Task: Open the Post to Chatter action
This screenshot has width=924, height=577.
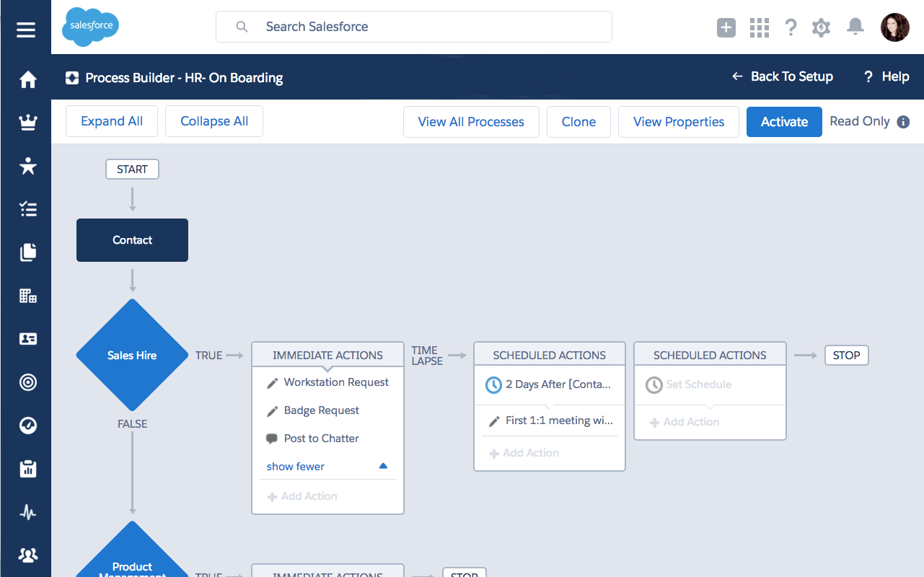Action: pos(322,439)
